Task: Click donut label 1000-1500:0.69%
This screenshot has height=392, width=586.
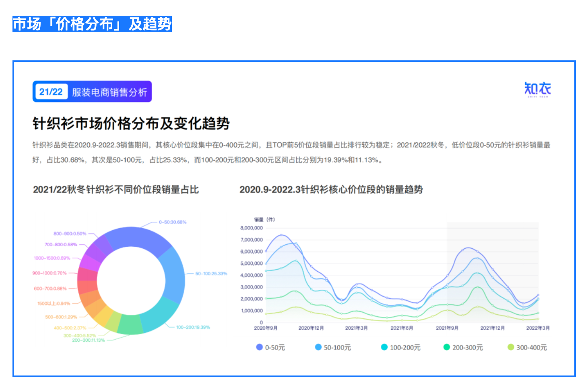Action: [x=52, y=258]
